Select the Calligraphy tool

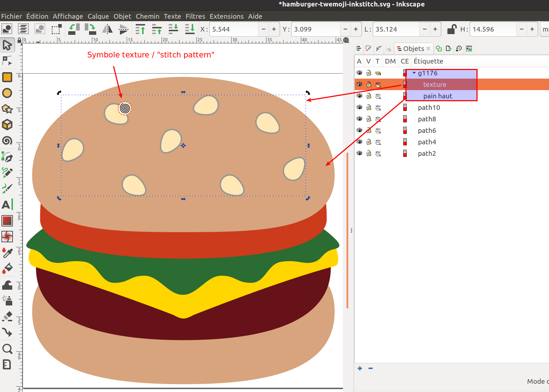(x=7, y=188)
